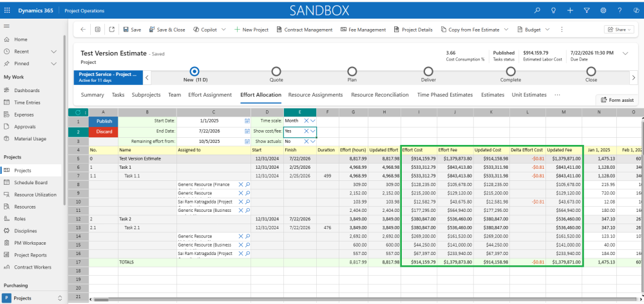Screen dimensions: 644x304
Task: Search resource for row 10 Sai Ram
Action: (248, 202)
